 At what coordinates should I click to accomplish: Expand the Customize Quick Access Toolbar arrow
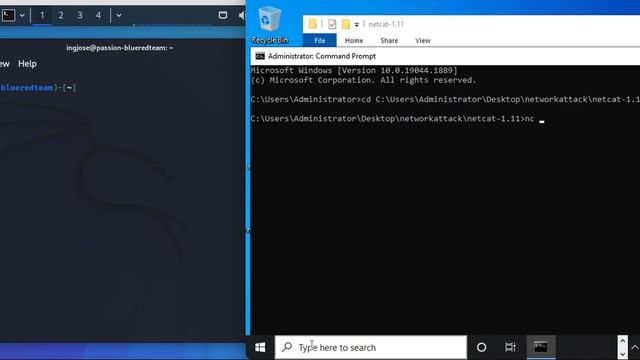356,24
